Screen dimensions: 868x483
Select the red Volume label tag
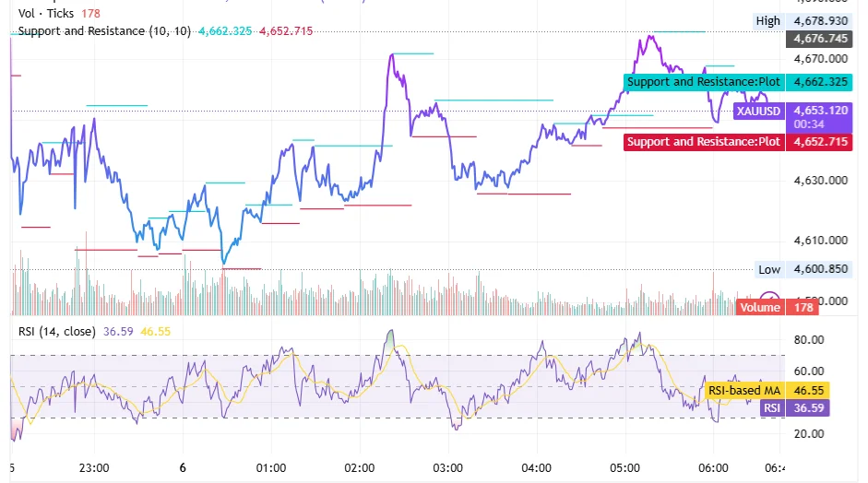click(x=759, y=308)
